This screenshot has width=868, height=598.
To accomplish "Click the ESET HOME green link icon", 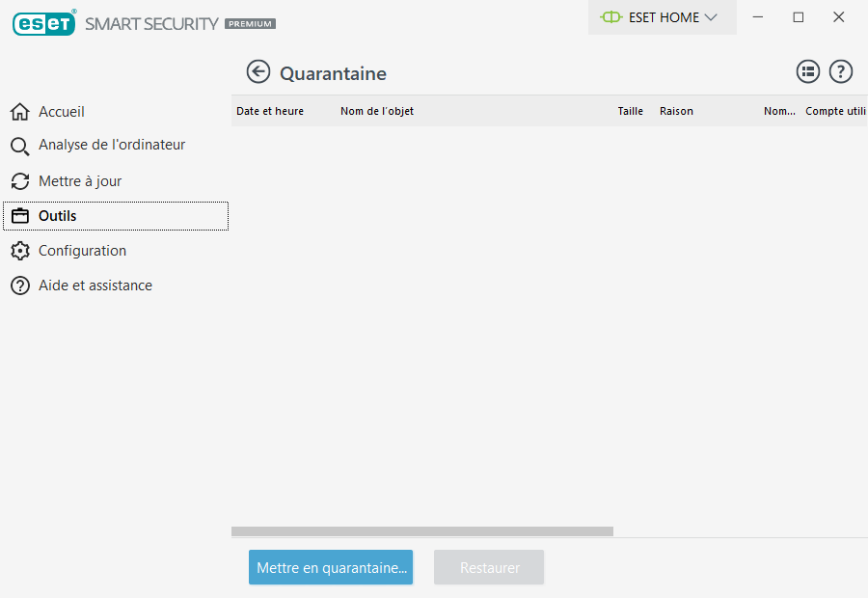I will click(x=611, y=17).
